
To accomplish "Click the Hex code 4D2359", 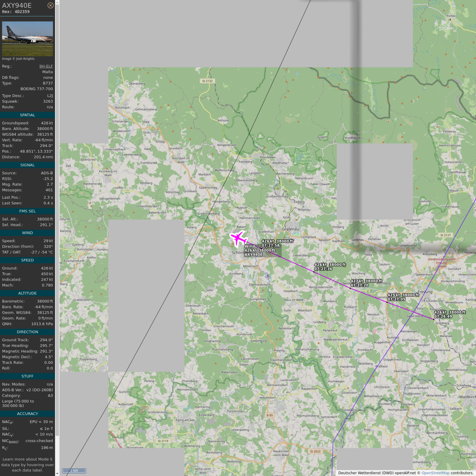I will 22,12.
